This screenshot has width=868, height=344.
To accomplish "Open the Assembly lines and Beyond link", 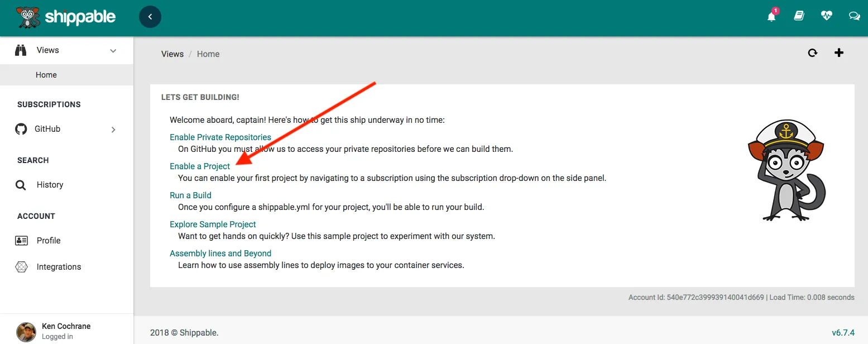I will click(x=220, y=254).
